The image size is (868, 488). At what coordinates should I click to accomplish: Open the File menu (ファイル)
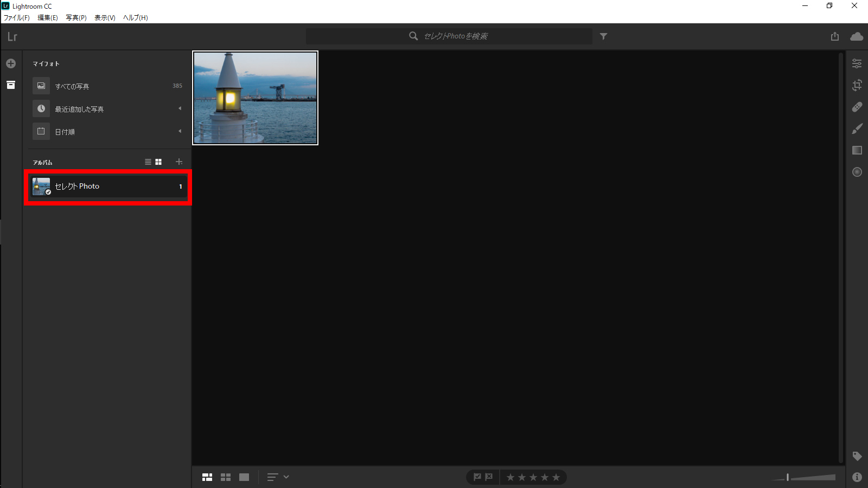pos(17,17)
